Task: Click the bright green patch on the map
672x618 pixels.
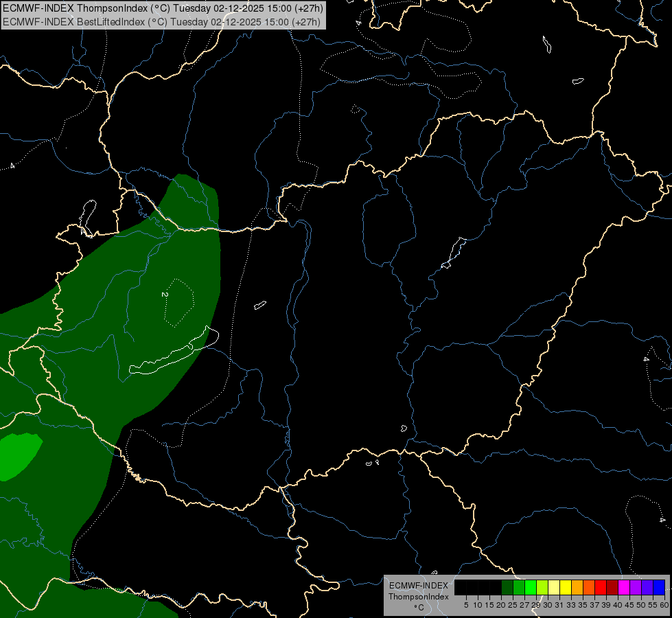Action: (18, 455)
